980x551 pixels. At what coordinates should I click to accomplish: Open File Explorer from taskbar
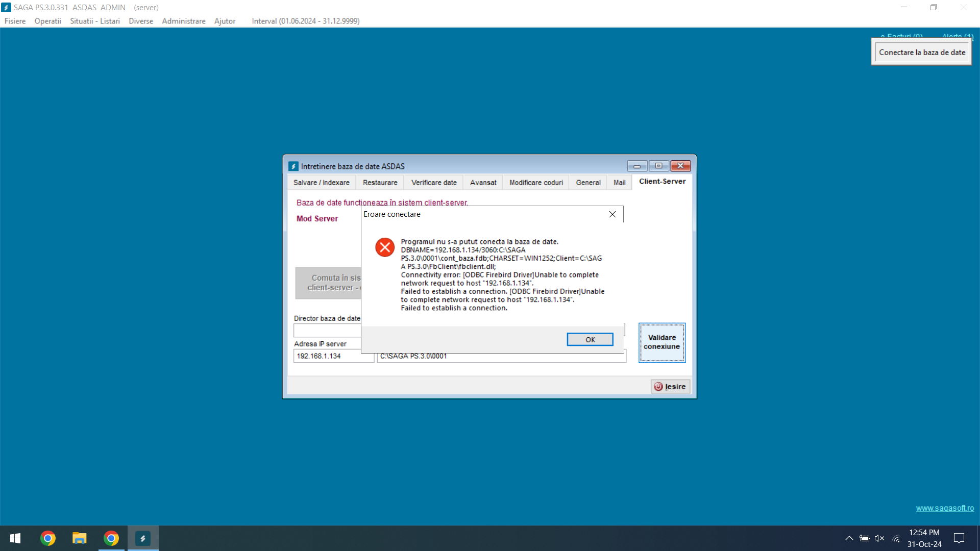tap(80, 538)
